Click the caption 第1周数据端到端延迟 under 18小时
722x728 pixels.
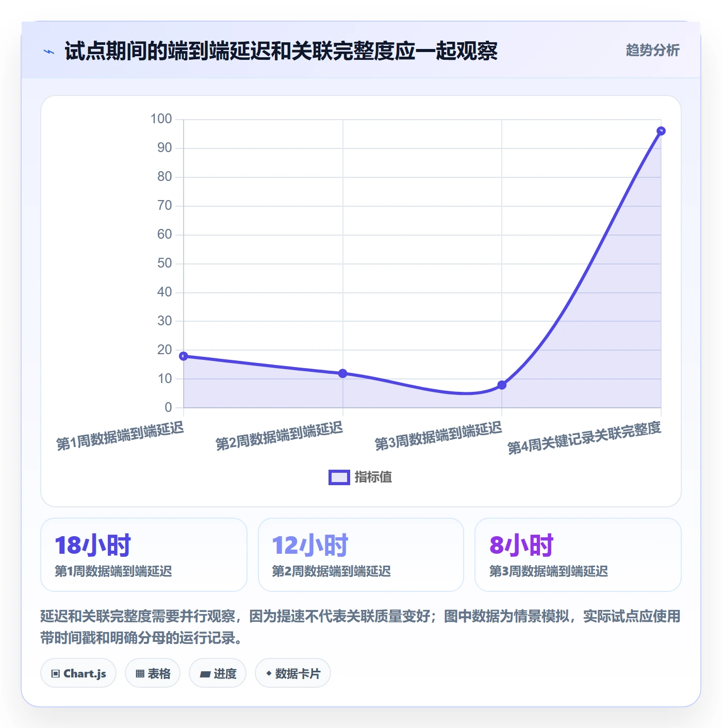pyautogui.click(x=113, y=571)
